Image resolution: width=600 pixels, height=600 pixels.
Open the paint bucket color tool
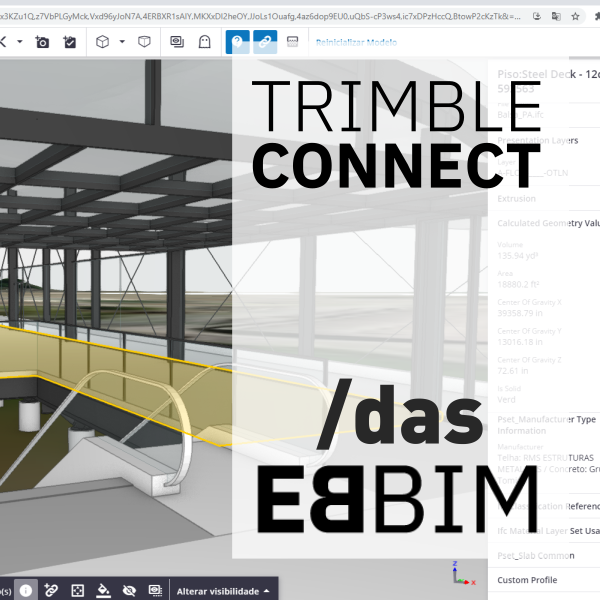pyautogui.click(x=103, y=590)
